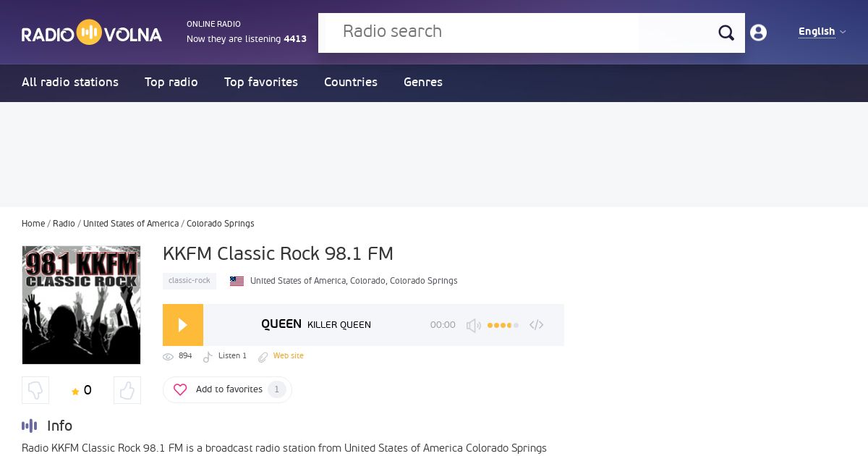Click the location text Colorado Springs
This screenshot has height=456, width=868.
coord(424,281)
